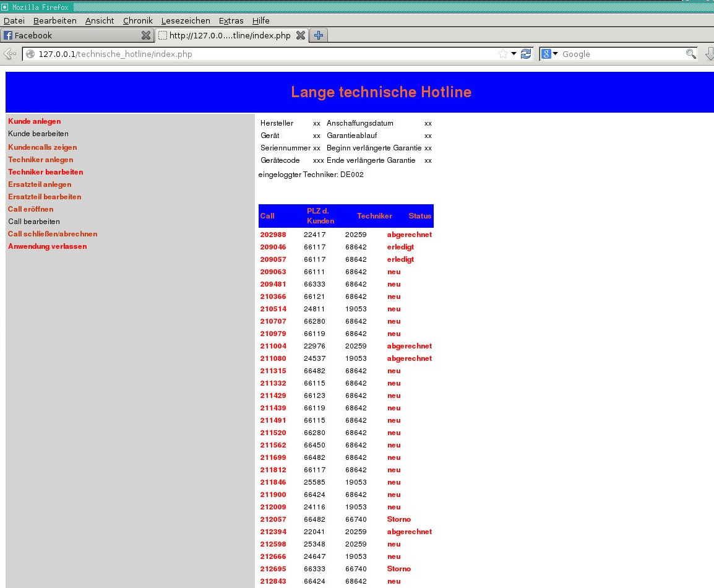Image resolution: width=714 pixels, height=588 pixels.
Task: Open call number 209046
Action: tap(273, 247)
